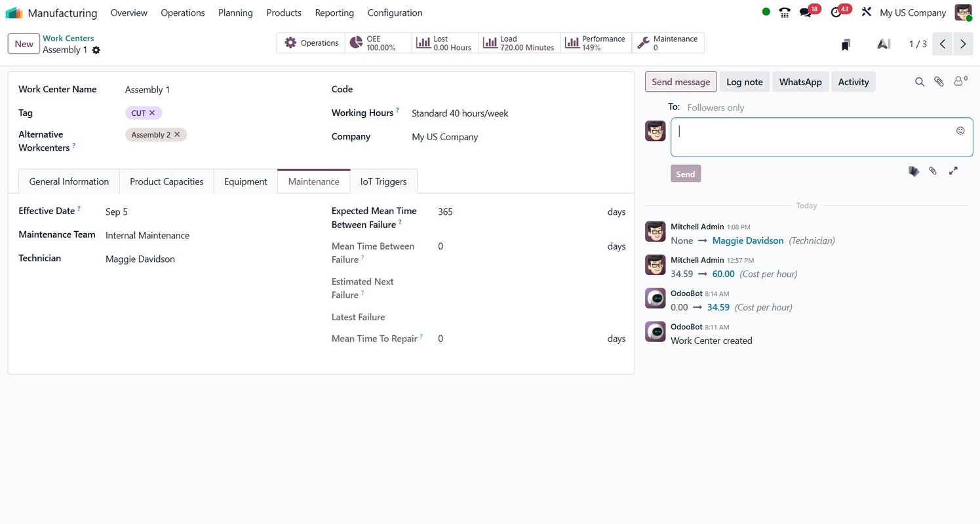Show followers icon in the chatter

tap(960, 81)
